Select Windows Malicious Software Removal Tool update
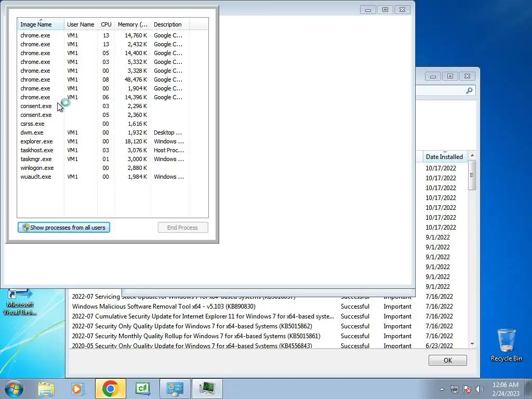 tap(268, 307)
